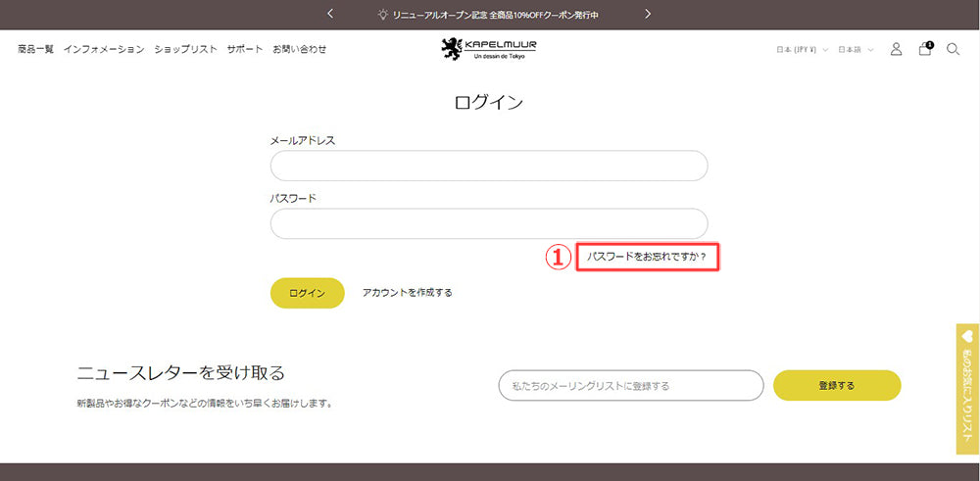This screenshot has width=980, height=481.
Task: Click the newsletter mailing list field
Action: 630,386
